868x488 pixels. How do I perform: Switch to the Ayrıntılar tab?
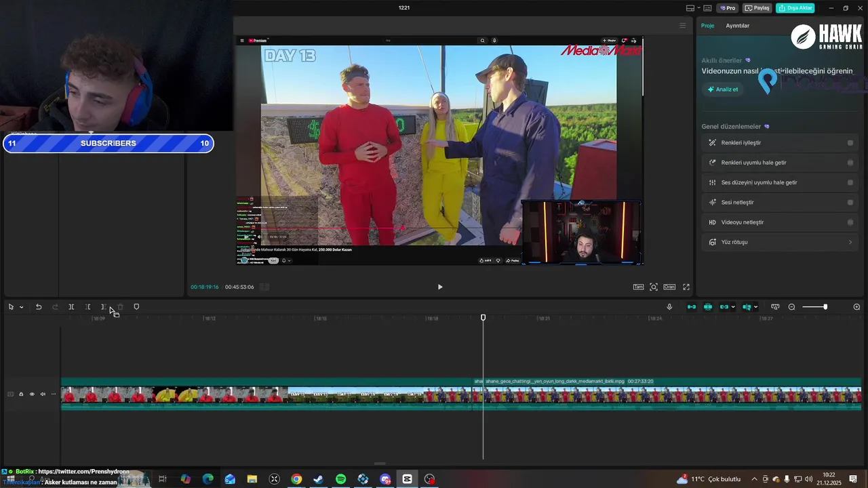click(738, 26)
